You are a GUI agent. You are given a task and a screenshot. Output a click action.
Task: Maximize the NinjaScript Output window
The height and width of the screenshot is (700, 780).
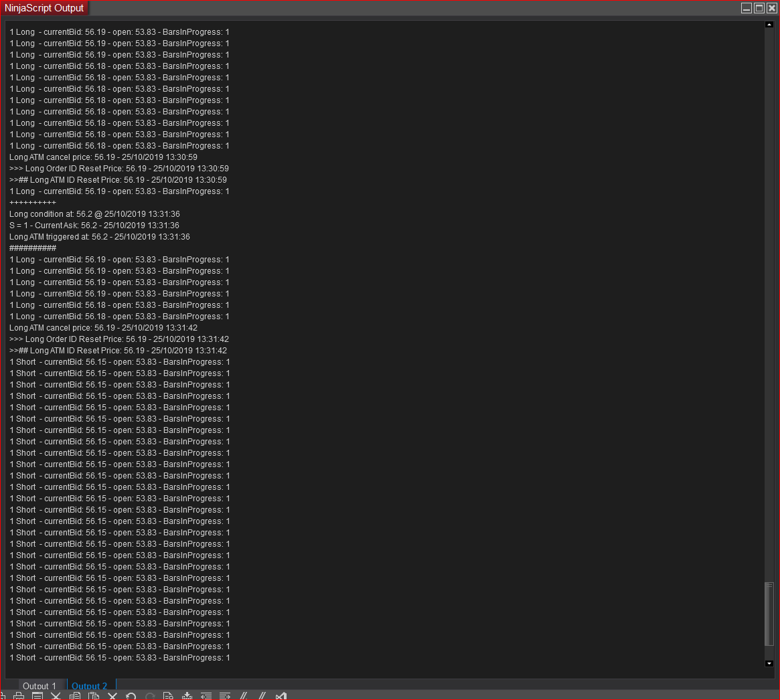[x=759, y=8]
